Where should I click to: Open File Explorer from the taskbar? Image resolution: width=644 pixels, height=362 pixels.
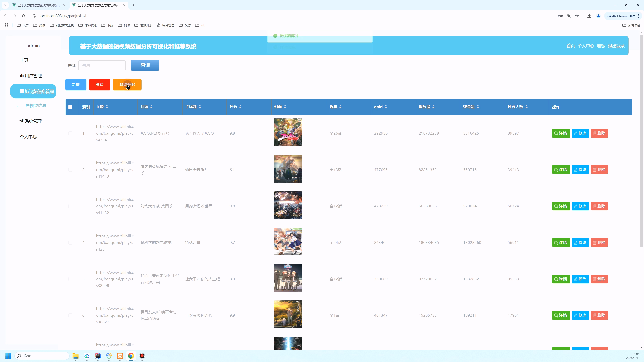pyautogui.click(x=76, y=356)
